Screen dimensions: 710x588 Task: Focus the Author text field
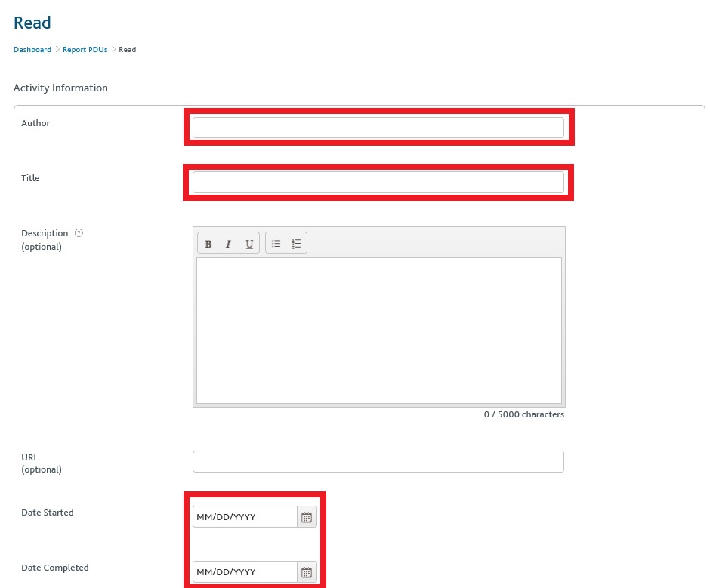(x=378, y=128)
